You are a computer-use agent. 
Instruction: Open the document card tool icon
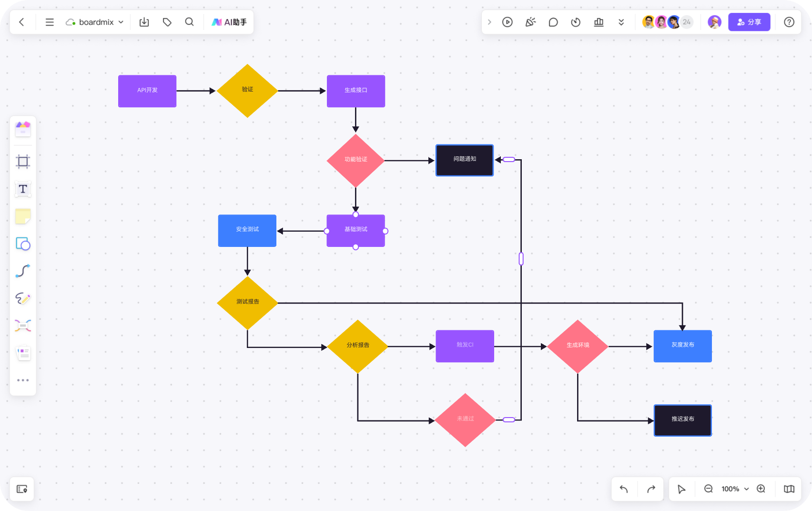pos(23,353)
